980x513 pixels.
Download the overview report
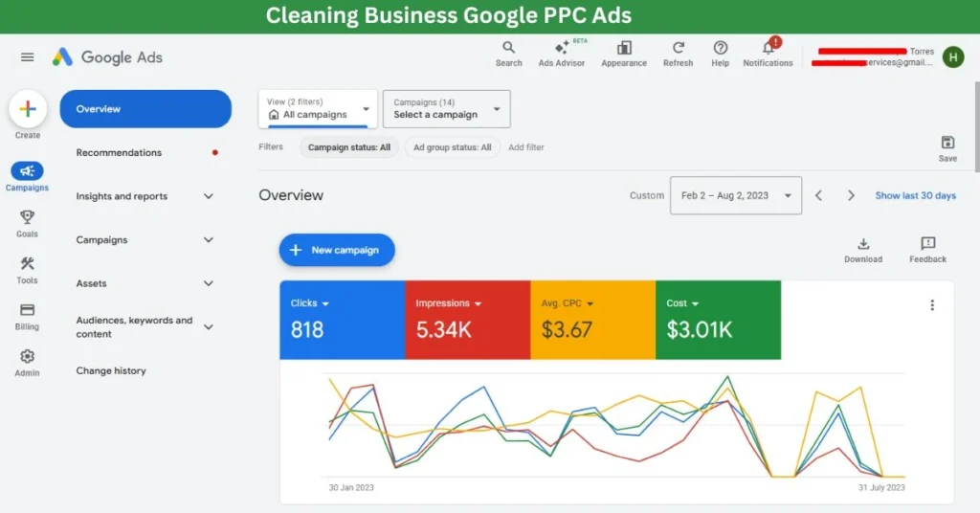pos(863,249)
